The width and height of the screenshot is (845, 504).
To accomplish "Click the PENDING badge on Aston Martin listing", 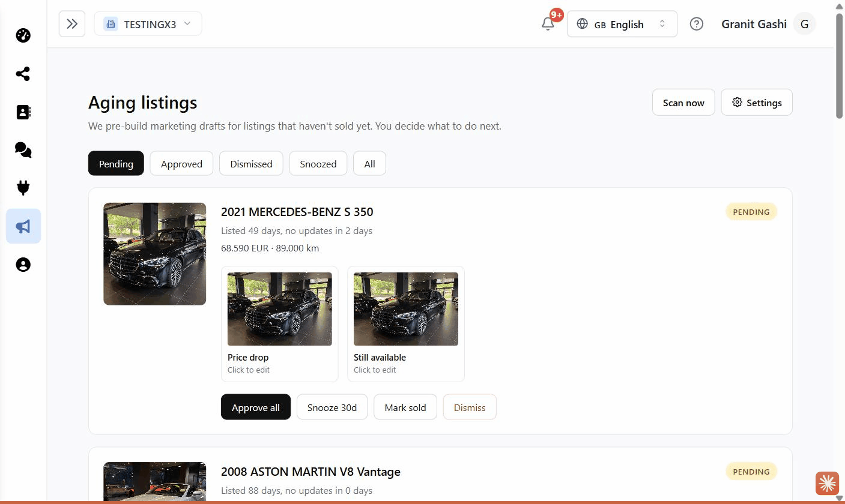I will coord(751,472).
